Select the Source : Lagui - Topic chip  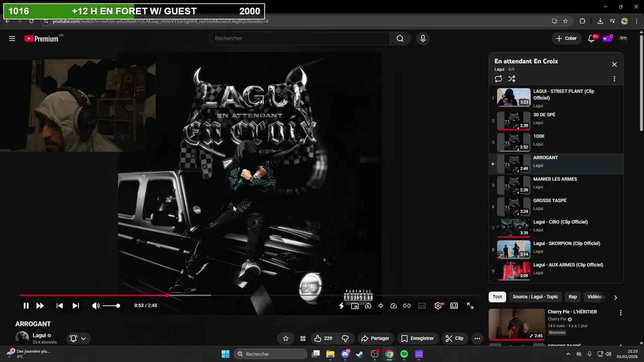tap(535, 297)
